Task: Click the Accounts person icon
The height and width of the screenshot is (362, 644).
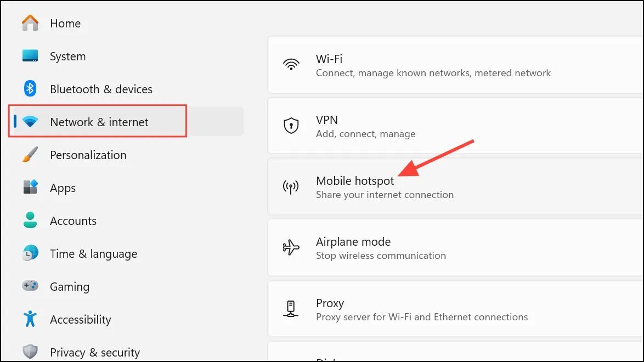Action: [x=30, y=220]
